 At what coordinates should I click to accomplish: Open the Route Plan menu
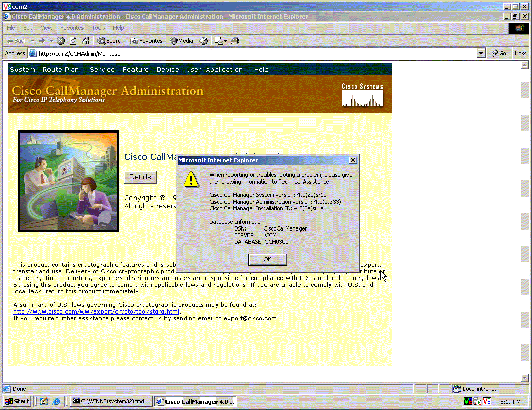[61, 70]
